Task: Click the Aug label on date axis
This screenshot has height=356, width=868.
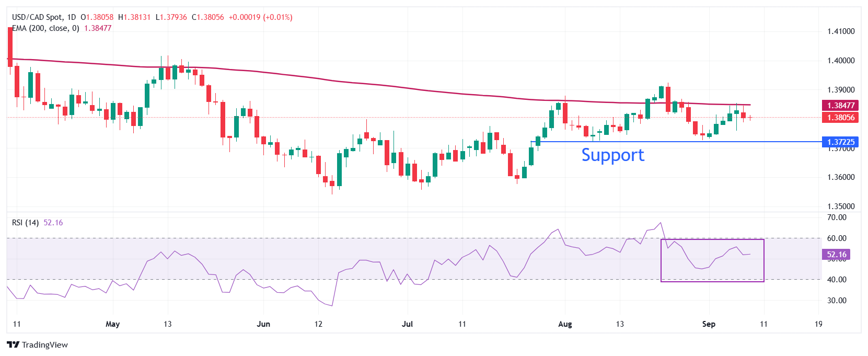Action: point(565,324)
